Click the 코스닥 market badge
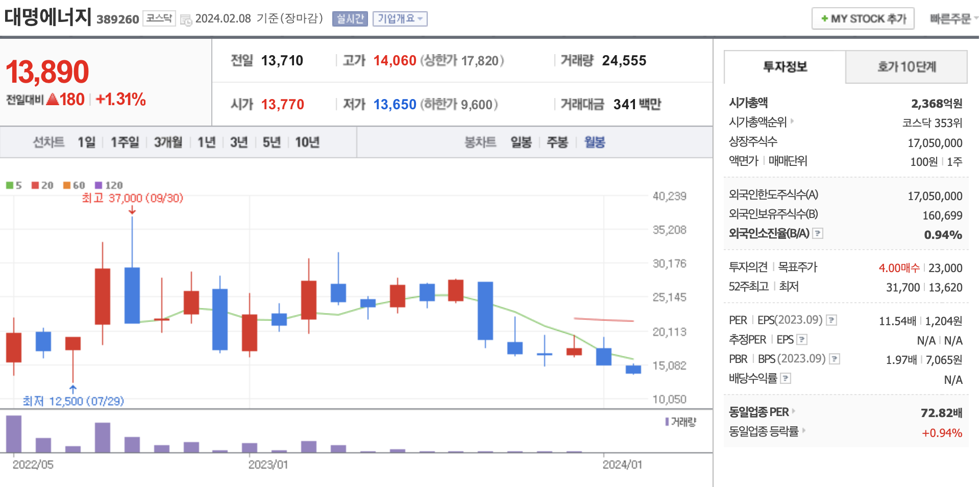The image size is (980, 487). point(159,18)
